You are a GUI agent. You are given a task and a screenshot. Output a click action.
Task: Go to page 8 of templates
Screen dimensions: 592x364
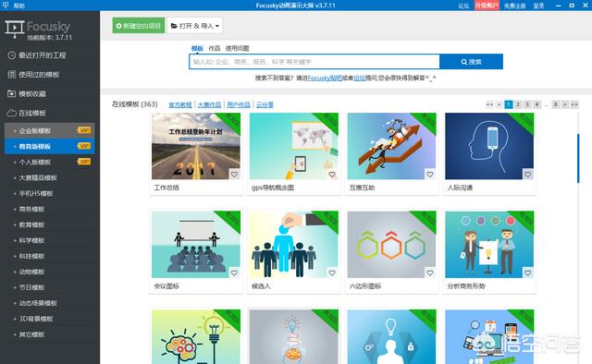coord(555,104)
